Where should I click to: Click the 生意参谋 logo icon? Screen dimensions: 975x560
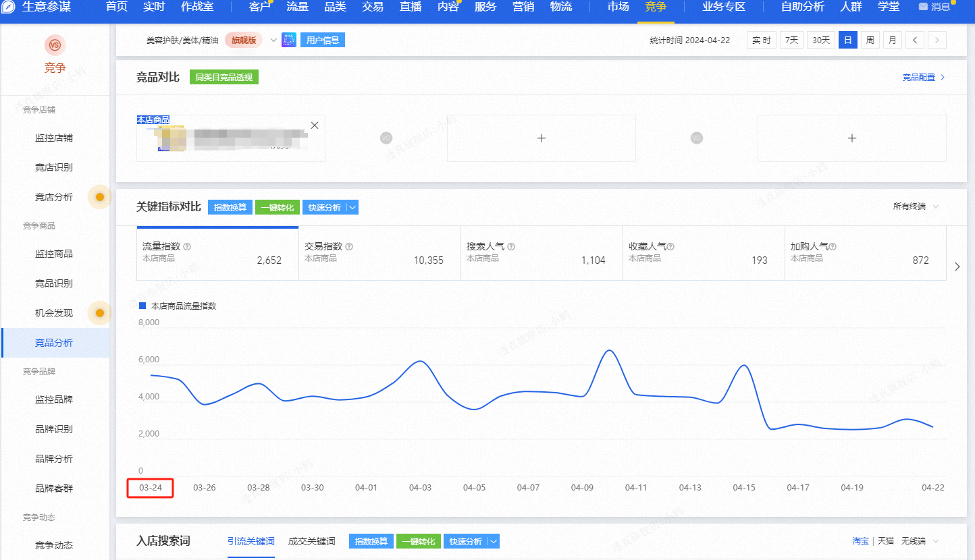tap(8, 7)
